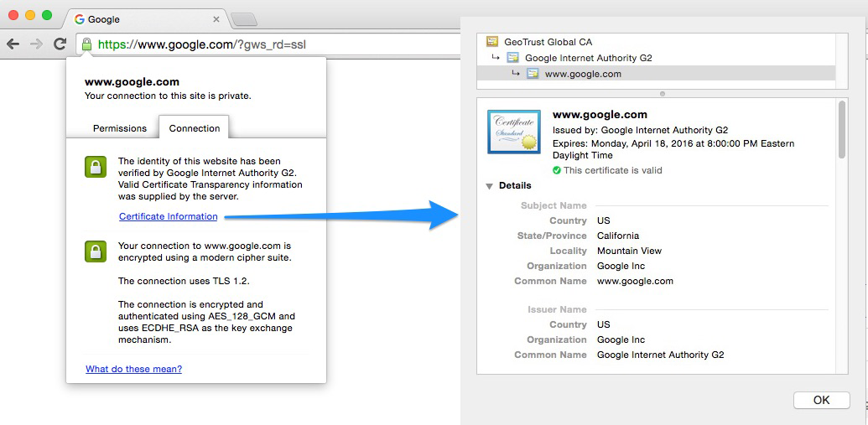
Task: Reload the page with the refresh icon
Action: coord(60,44)
